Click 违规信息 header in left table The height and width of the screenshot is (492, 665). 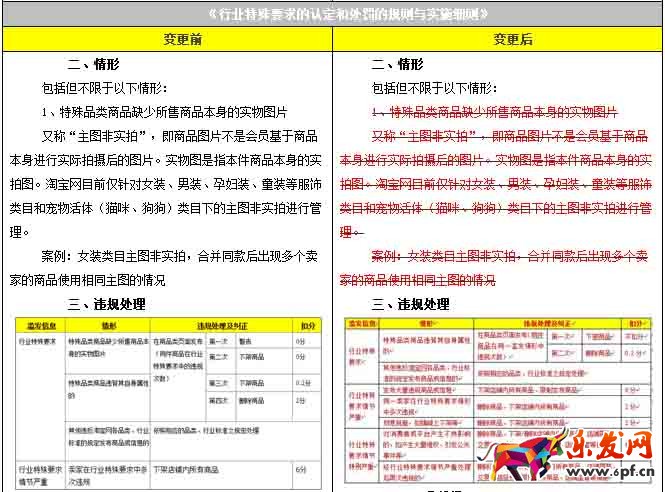(40, 326)
